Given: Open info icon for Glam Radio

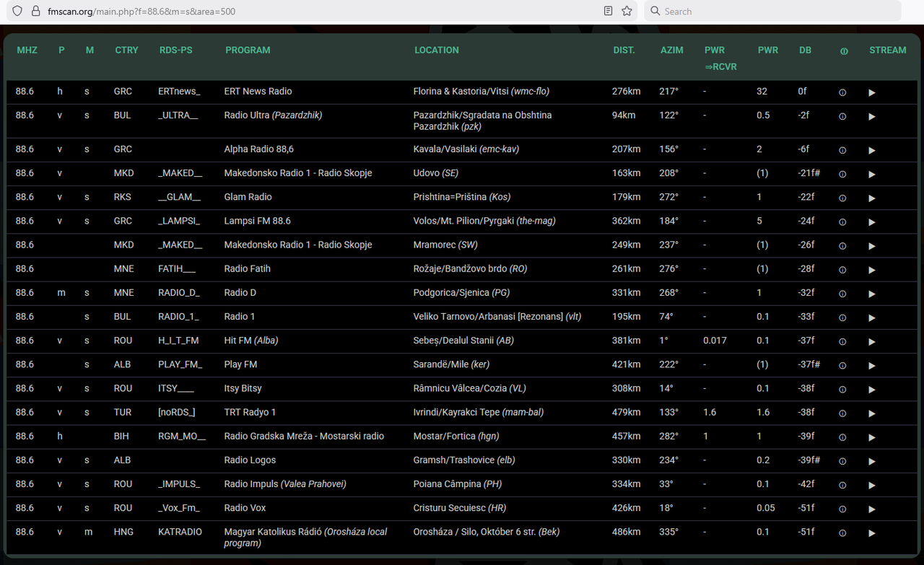Looking at the screenshot, I should (x=842, y=198).
